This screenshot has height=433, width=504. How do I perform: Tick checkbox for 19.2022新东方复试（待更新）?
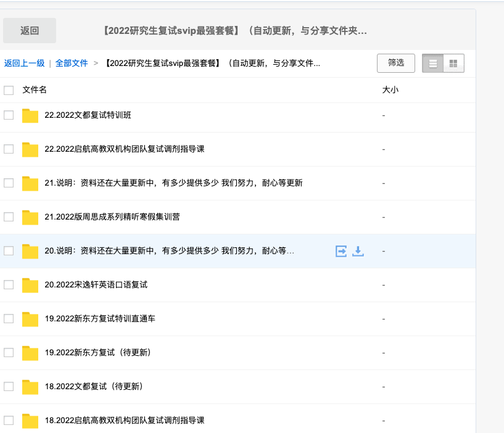point(9,353)
